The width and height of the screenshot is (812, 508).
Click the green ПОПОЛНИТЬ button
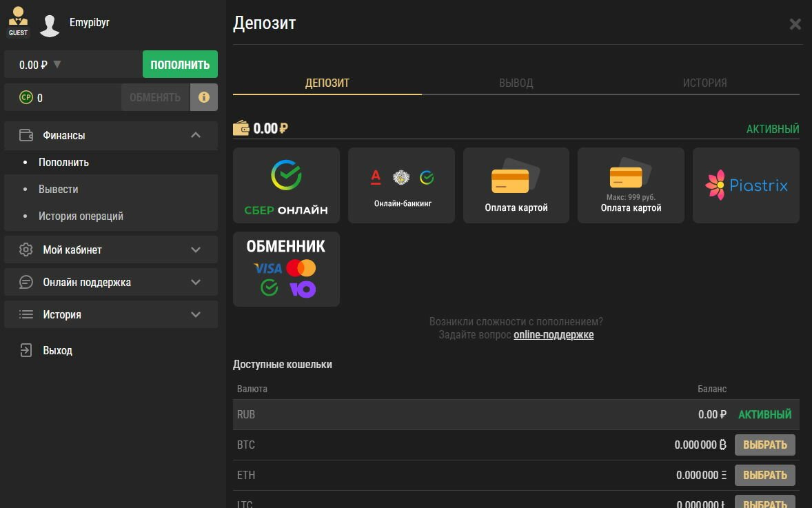coord(180,64)
